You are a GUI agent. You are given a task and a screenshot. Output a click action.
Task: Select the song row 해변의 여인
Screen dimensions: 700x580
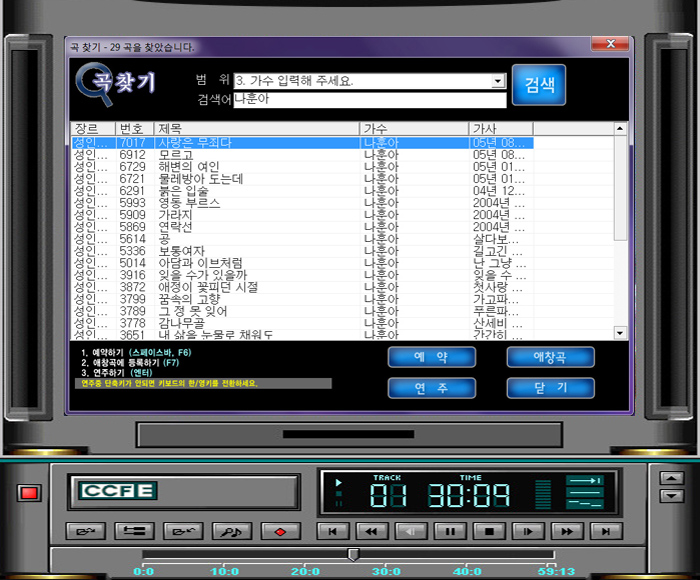pos(303,167)
